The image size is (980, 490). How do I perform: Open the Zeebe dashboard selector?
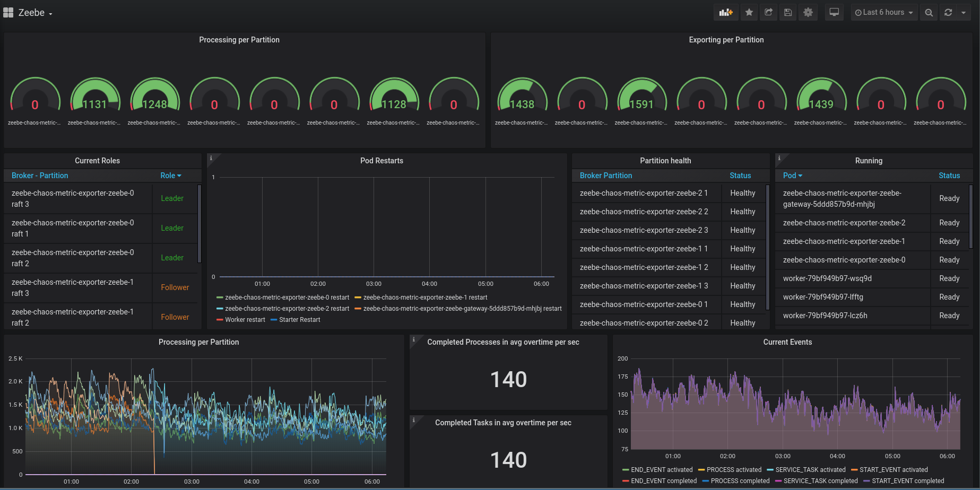36,13
